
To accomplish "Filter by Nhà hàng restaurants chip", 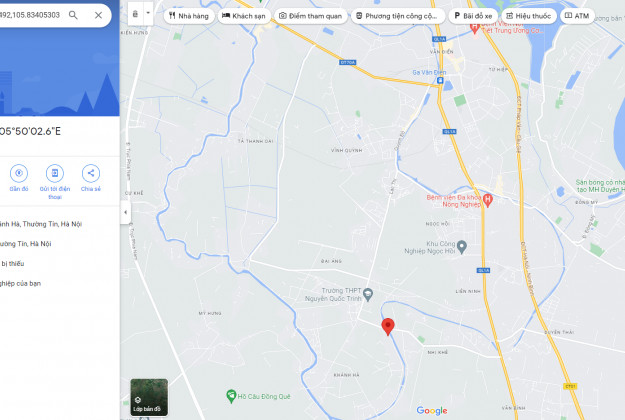I will (189, 16).
